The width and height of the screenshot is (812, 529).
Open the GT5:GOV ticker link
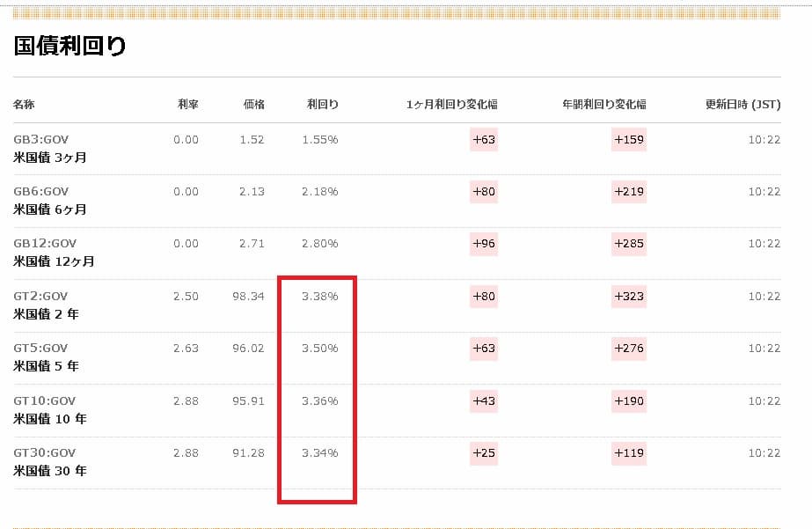(x=40, y=349)
